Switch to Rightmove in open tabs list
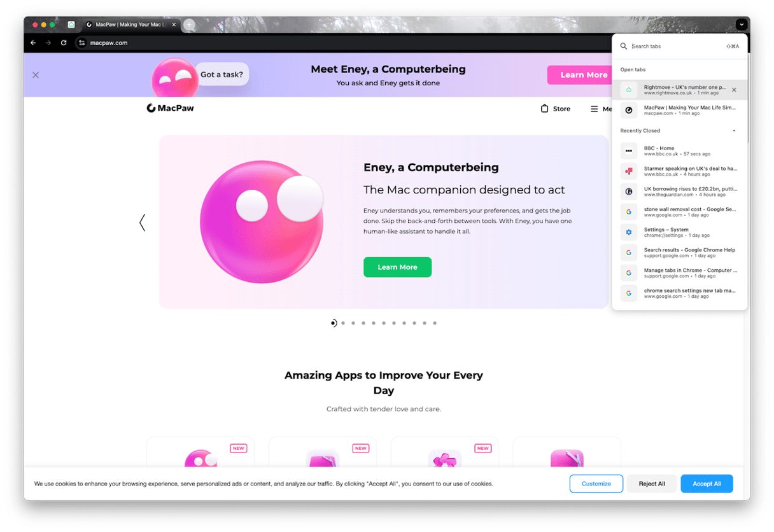Screen dimensions: 774x532 pyautogui.click(x=680, y=90)
